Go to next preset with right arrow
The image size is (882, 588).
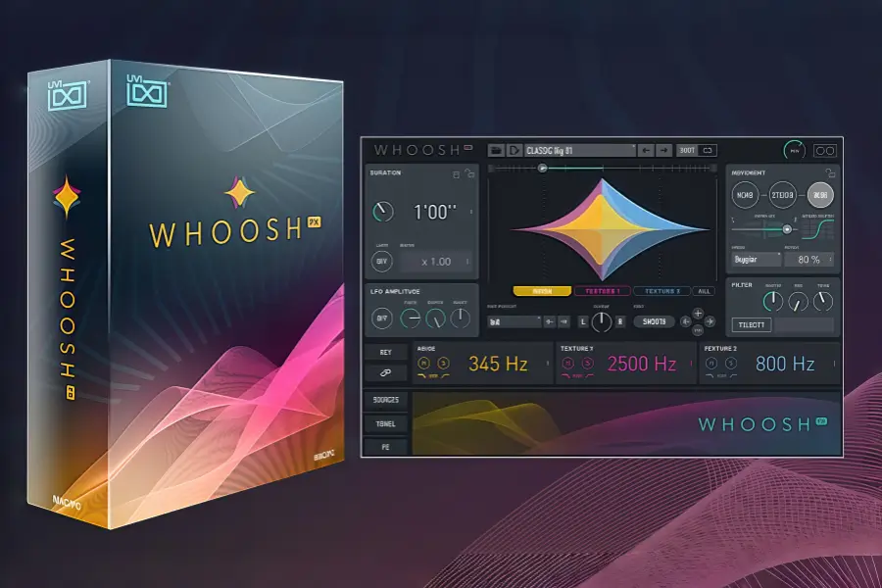click(664, 150)
